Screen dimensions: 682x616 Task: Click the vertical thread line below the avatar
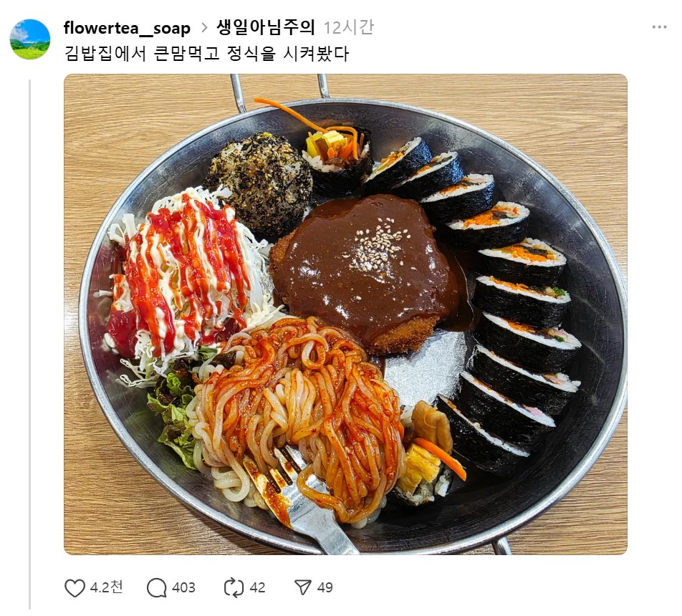30,344
